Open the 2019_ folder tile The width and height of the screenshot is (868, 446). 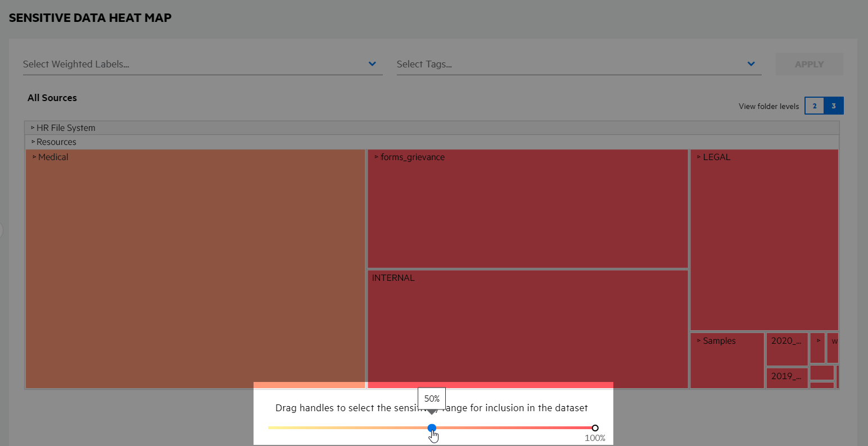coord(786,377)
